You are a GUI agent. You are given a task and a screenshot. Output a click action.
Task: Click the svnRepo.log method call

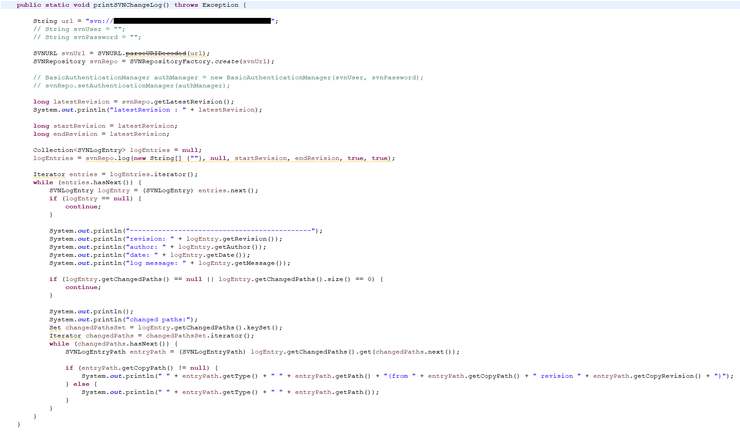pyautogui.click(x=103, y=158)
